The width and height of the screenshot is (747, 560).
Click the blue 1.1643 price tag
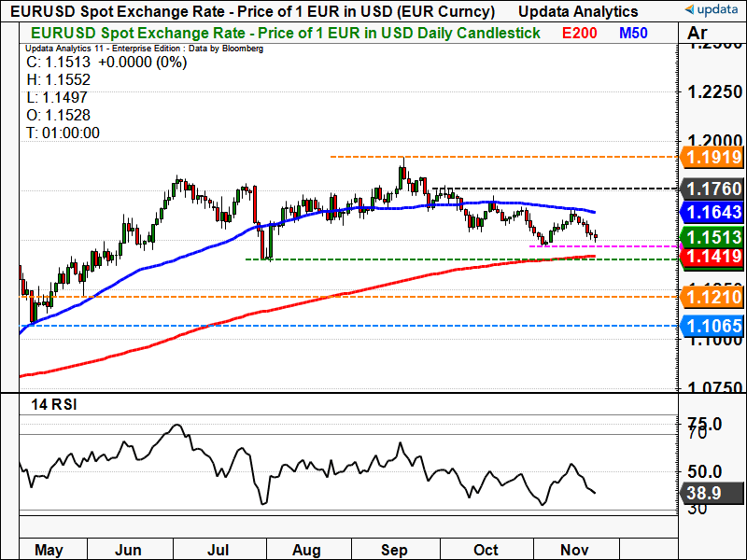[712, 213]
